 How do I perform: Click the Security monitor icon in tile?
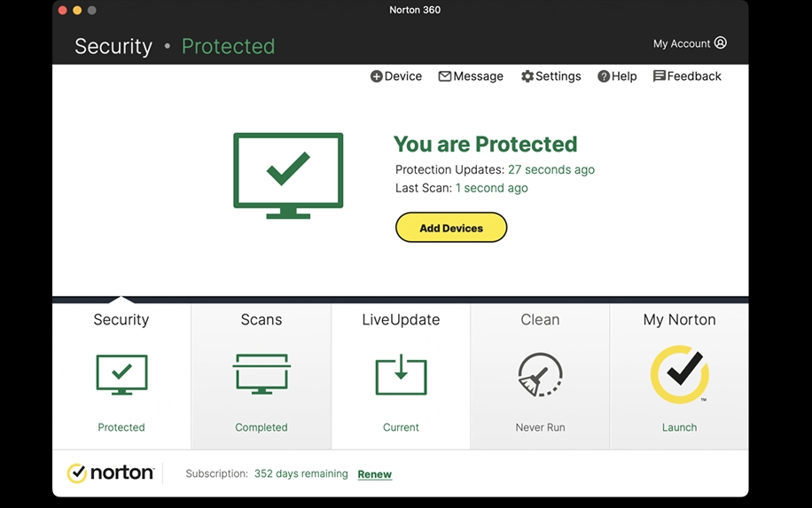point(121,374)
